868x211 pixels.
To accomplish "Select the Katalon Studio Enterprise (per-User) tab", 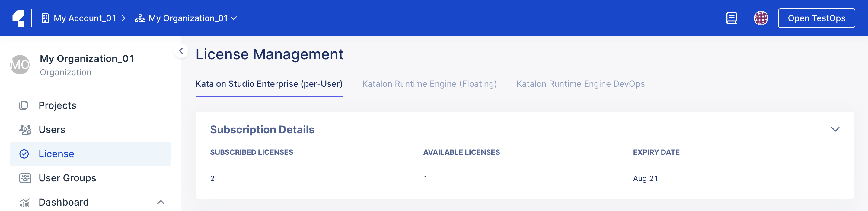I will [269, 84].
